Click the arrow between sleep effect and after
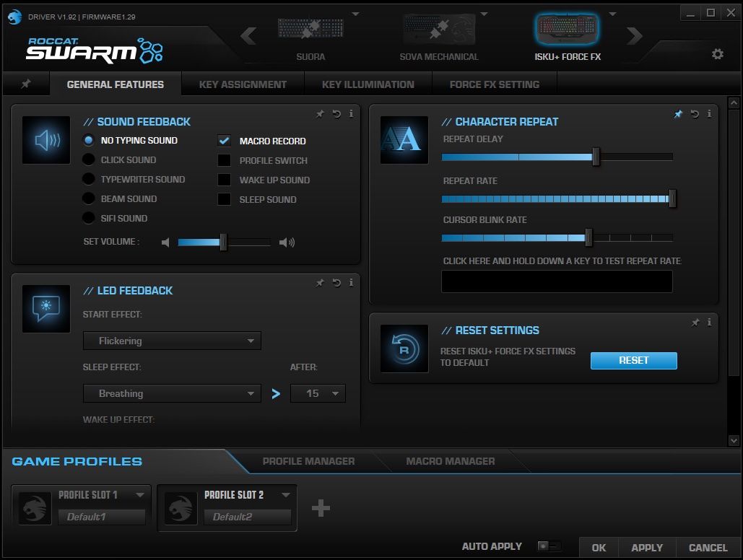 point(276,394)
